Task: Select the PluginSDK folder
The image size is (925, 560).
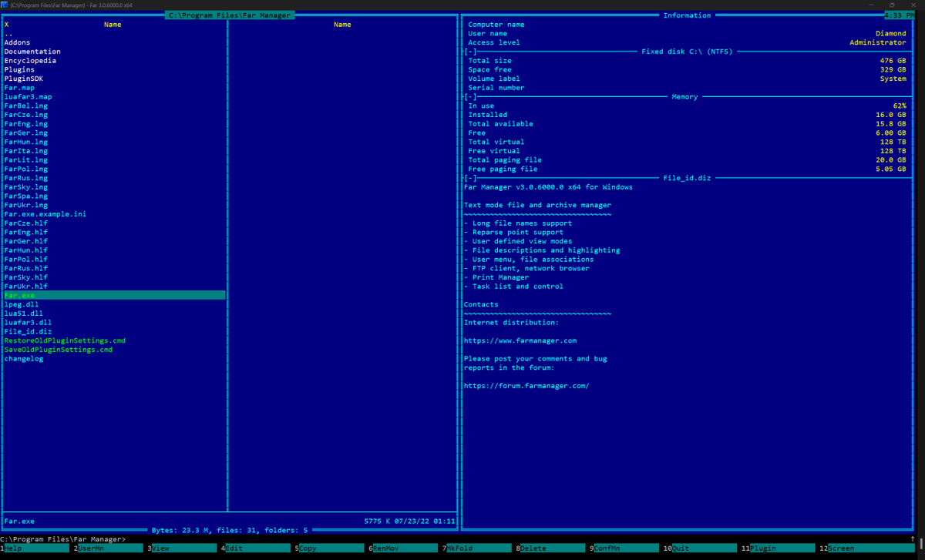Action: click(114, 79)
